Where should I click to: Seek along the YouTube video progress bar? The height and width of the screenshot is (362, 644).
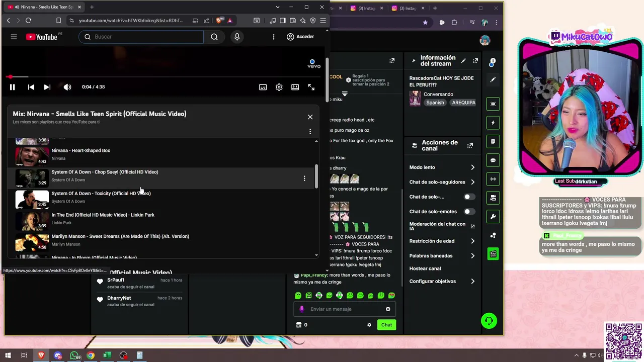164,77
